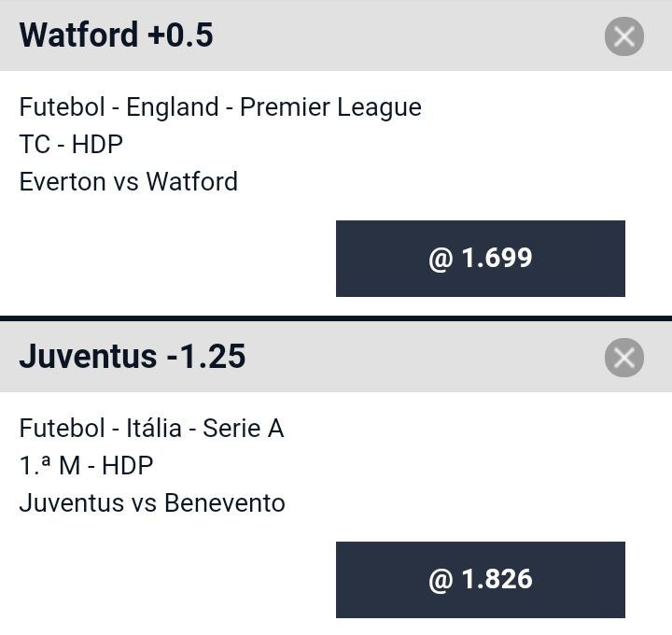Image resolution: width=672 pixels, height=635 pixels.
Task: Click the Benevento team name
Action: 225,502
